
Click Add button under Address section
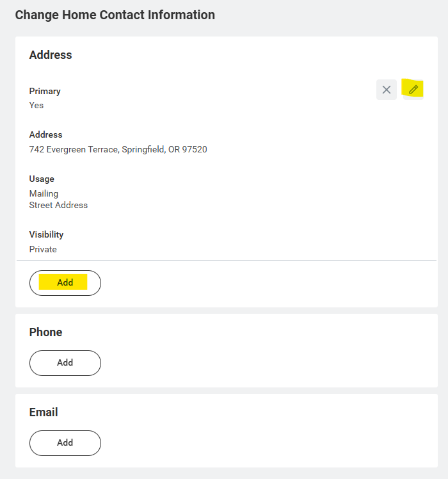click(x=65, y=282)
